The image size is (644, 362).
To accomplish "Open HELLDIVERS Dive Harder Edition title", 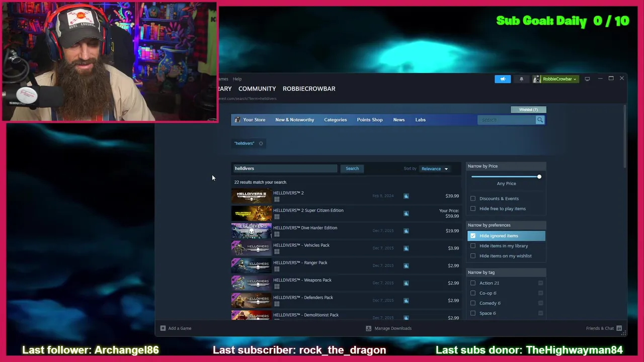I will (305, 228).
